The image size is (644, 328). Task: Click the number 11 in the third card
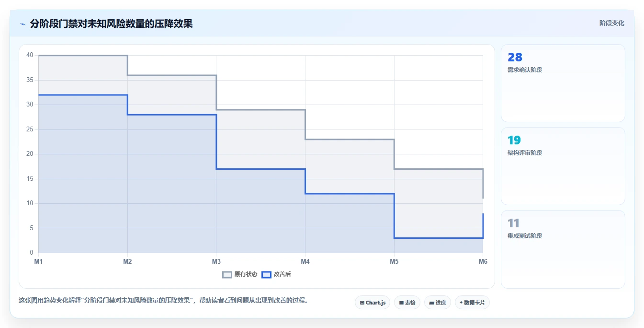(514, 223)
